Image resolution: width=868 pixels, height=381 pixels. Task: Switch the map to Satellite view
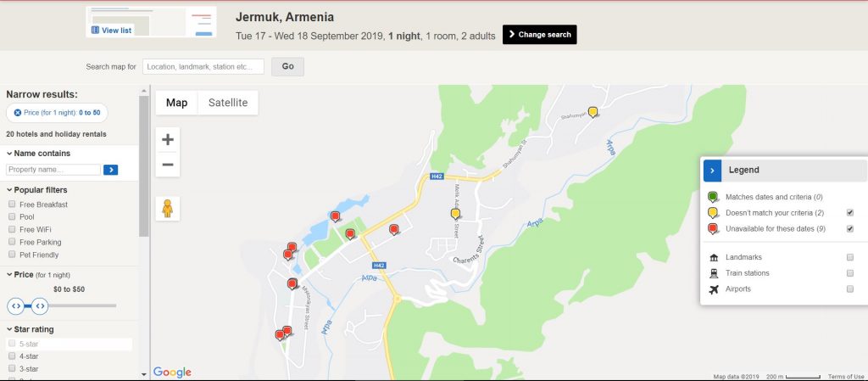pyautogui.click(x=228, y=103)
